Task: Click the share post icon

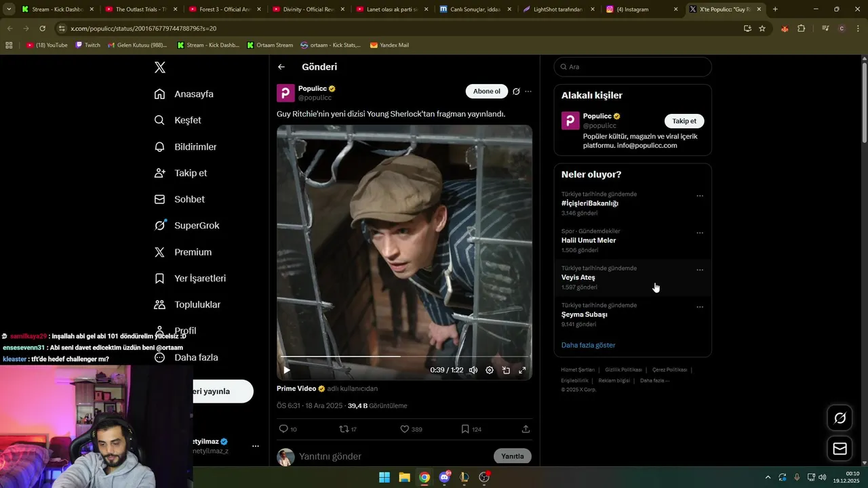Action: click(526, 429)
